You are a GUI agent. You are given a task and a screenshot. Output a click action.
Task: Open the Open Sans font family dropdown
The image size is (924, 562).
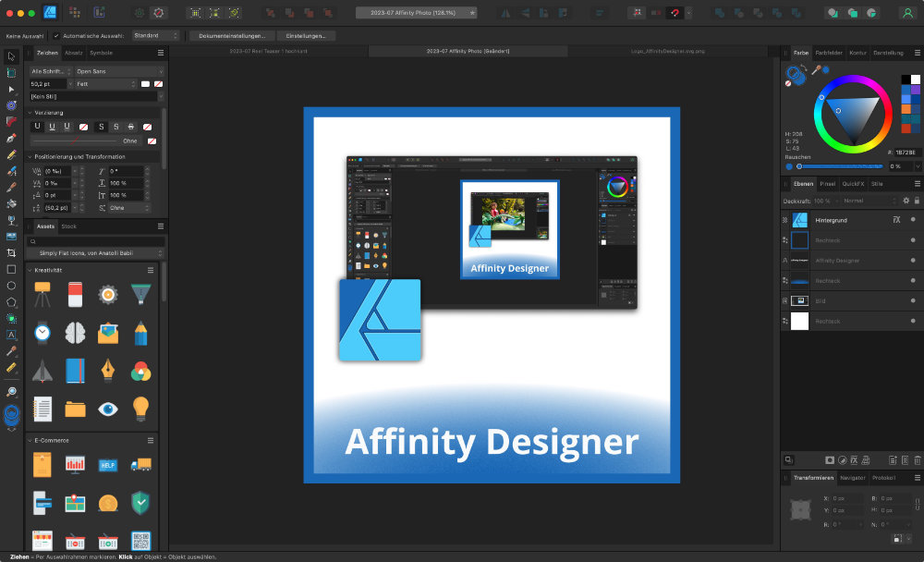click(119, 71)
